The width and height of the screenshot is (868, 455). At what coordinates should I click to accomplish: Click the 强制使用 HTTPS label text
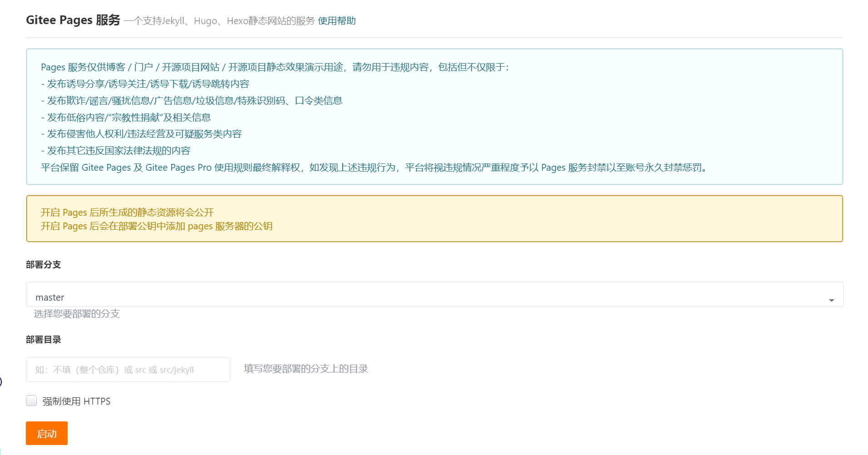(76, 401)
